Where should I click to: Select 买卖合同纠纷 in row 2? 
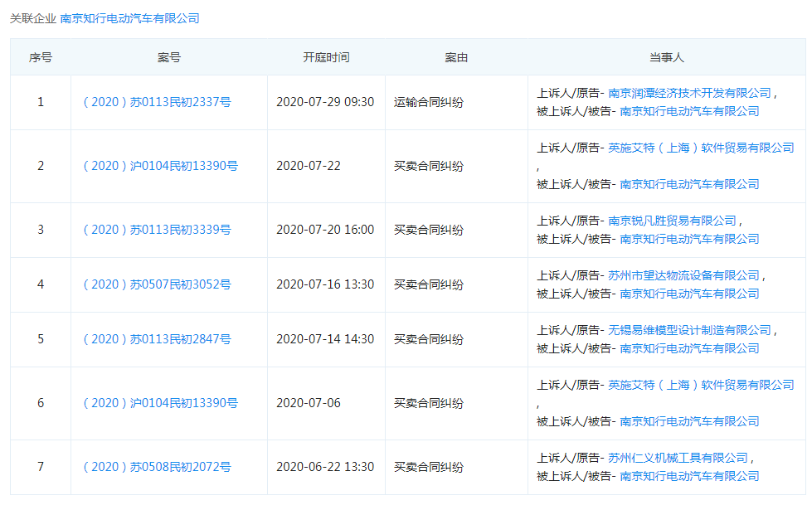429,166
